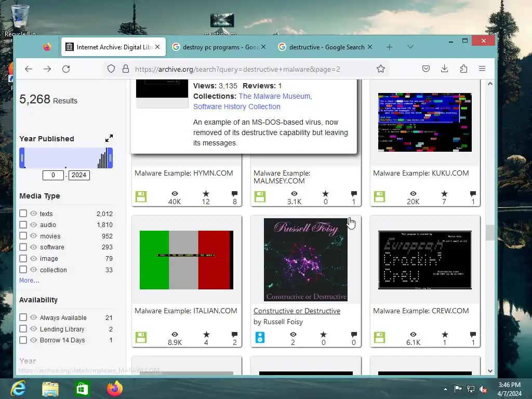This screenshot has width=532, height=399.
Task: Open Malware Example: ITALIAN.COM title
Action: 185,311
